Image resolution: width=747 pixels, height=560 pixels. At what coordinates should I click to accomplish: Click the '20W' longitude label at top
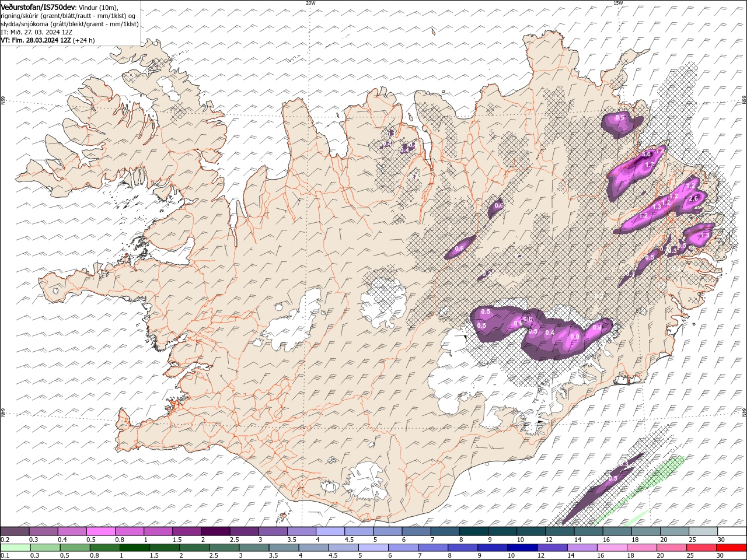click(310, 3)
